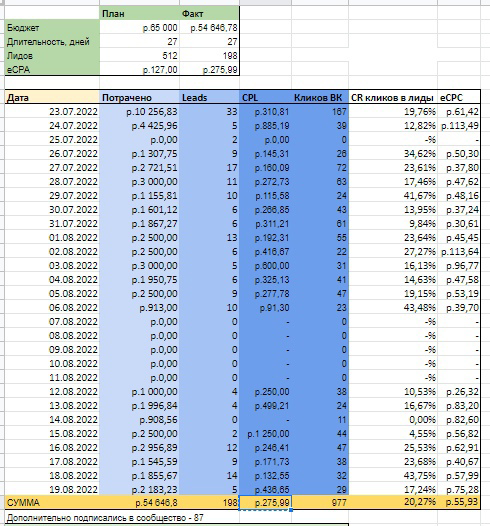Click the date cell 19.08.2022
Viewport: 490px width, 526px height.
click(x=52, y=489)
